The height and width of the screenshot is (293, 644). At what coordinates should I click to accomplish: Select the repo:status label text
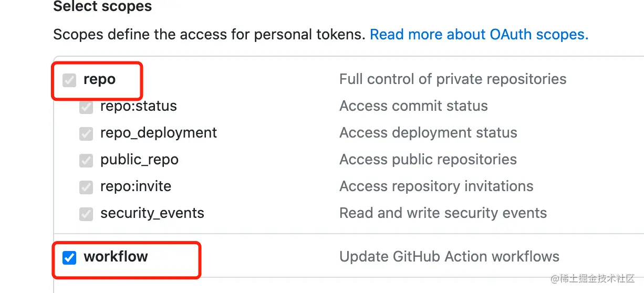[x=139, y=106]
